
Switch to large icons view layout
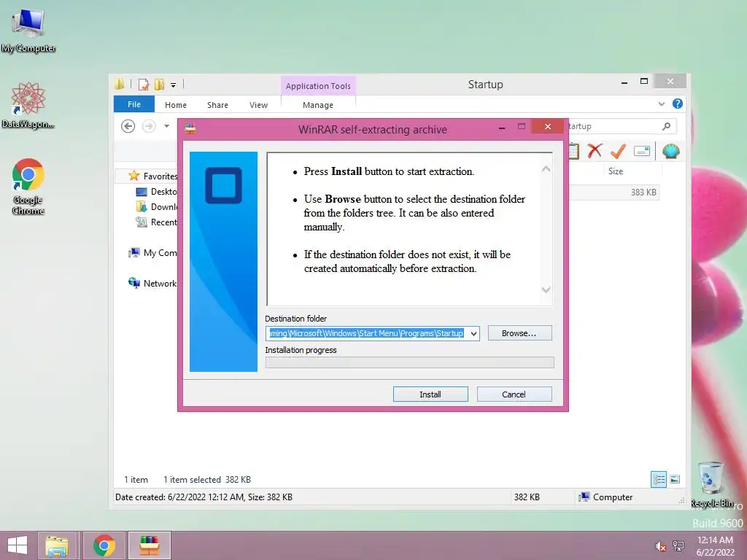(x=675, y=479)
